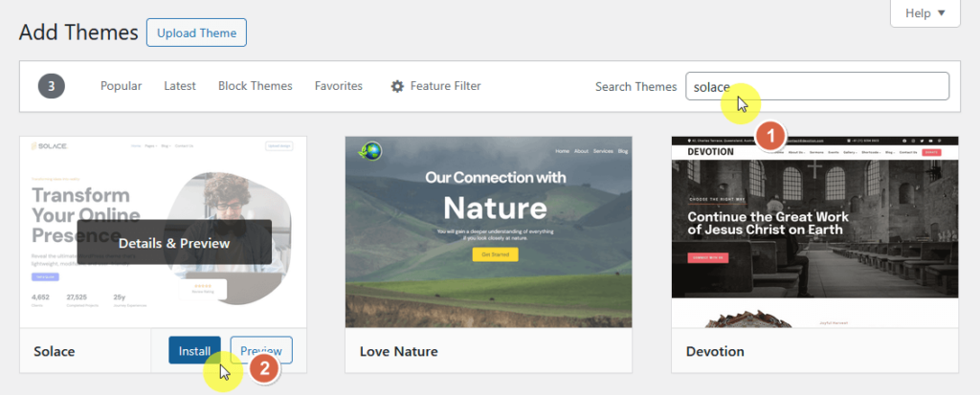
Task: Click the Devotion theme name
Action: [x=715, y=351]
